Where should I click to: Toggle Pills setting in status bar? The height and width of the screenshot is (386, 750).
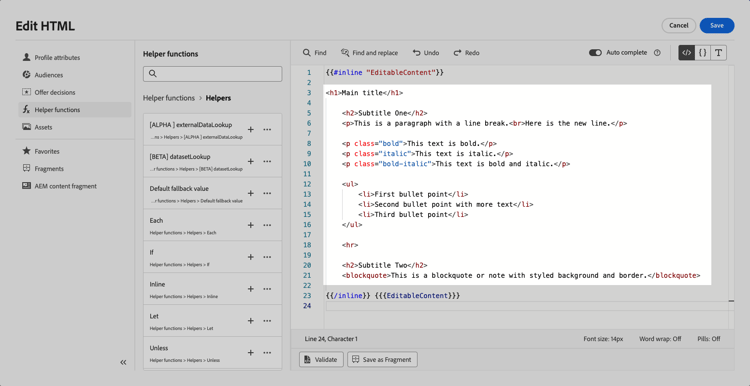[709, 339]
